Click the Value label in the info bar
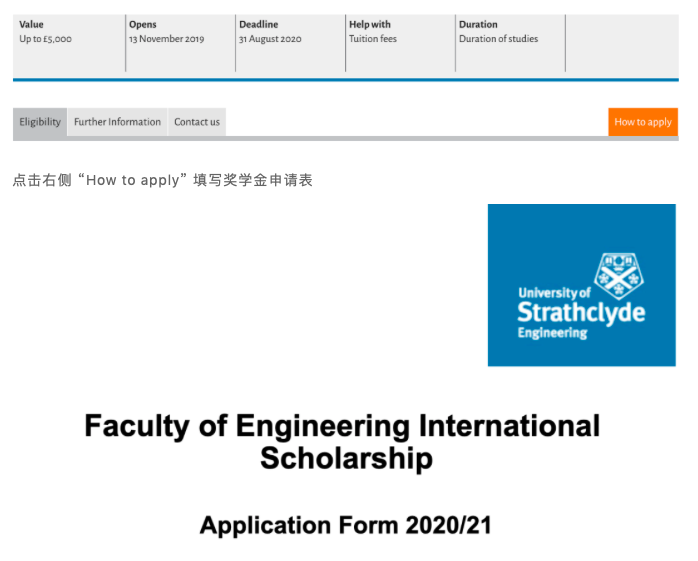The image size is (698, 561). 32,25
